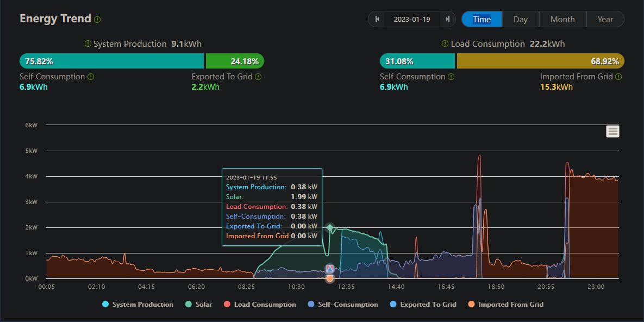
Task: Click the Energy Trend title
Action: coord(55,18)
